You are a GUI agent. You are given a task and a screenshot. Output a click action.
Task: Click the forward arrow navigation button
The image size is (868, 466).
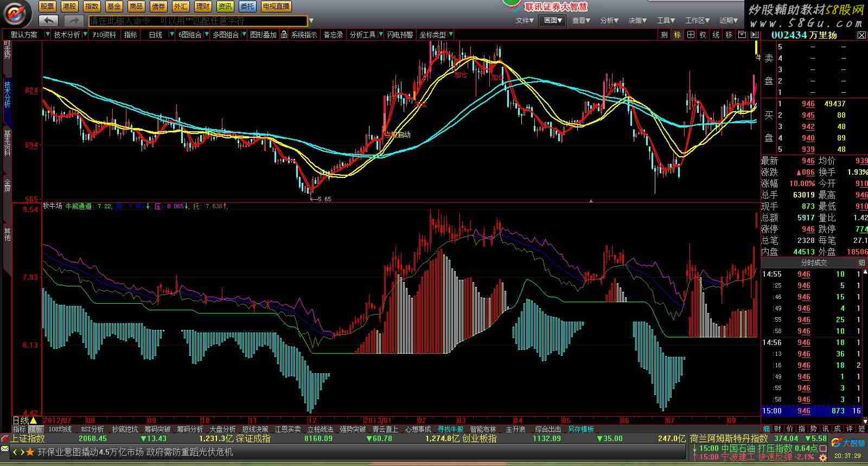click(x=73, y=21)
